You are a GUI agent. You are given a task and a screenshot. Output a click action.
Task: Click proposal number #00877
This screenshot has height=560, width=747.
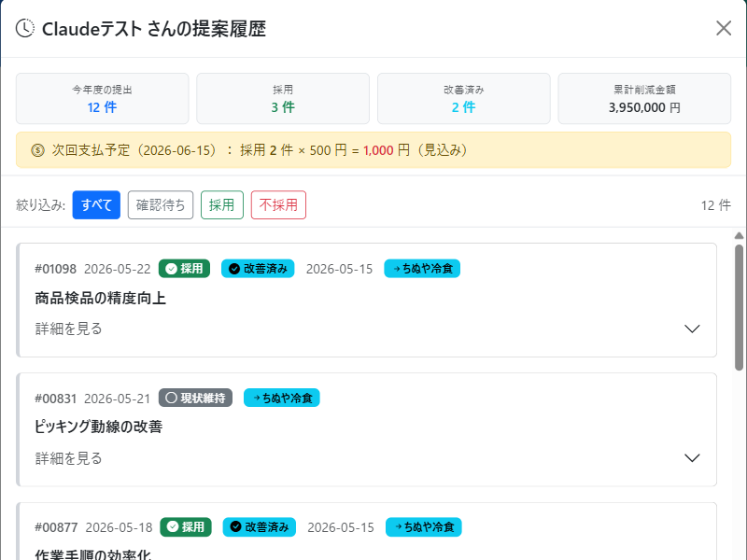pyautogui.click(x=56, y=527)
